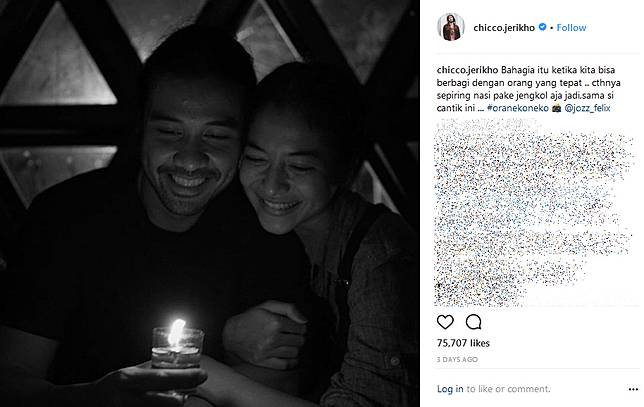
Task: Open comments via speech bubble icon
Action: pyautogui.click(x=473, y=322)
